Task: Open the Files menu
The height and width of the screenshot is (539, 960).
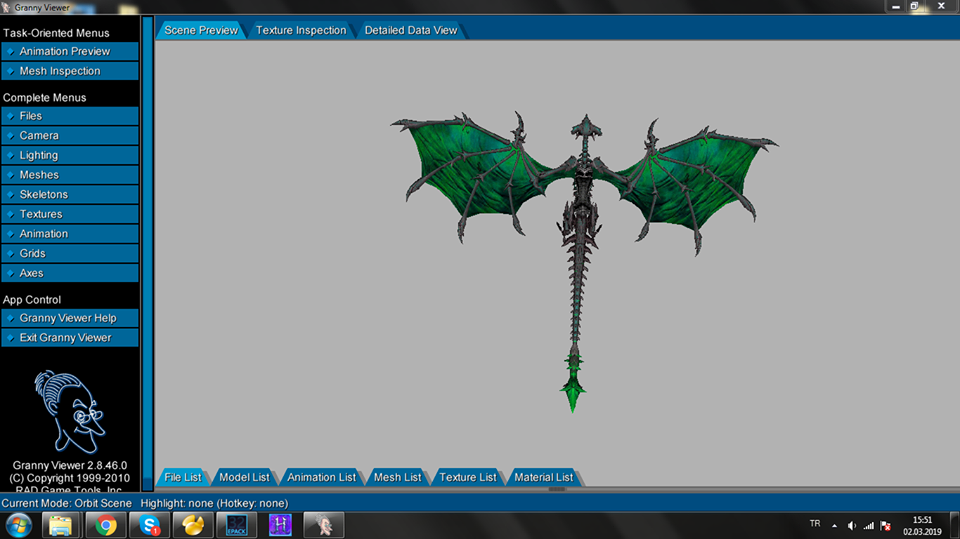Action: point(70,116)
